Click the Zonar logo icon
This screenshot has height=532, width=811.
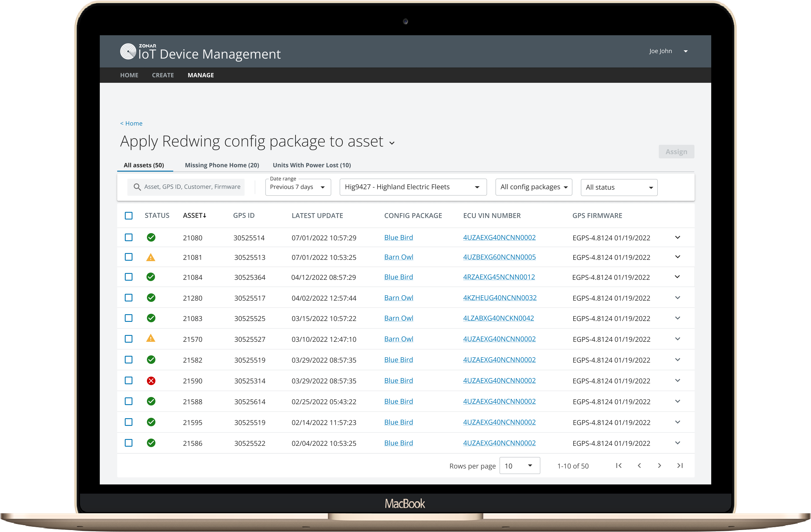point(128,51)
